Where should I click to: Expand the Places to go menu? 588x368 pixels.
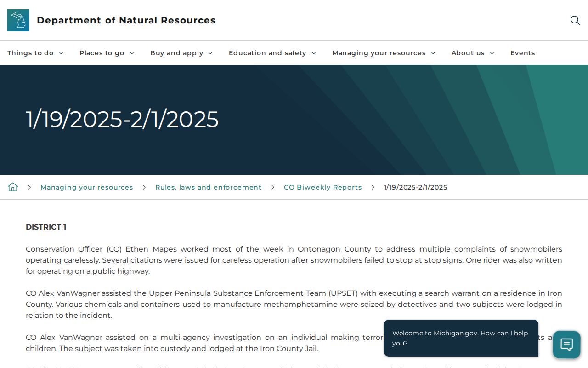click(107, 53)
